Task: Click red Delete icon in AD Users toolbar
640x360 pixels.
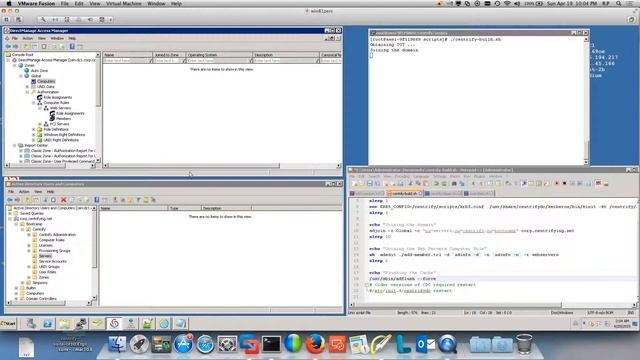Action: click(63, 200)
